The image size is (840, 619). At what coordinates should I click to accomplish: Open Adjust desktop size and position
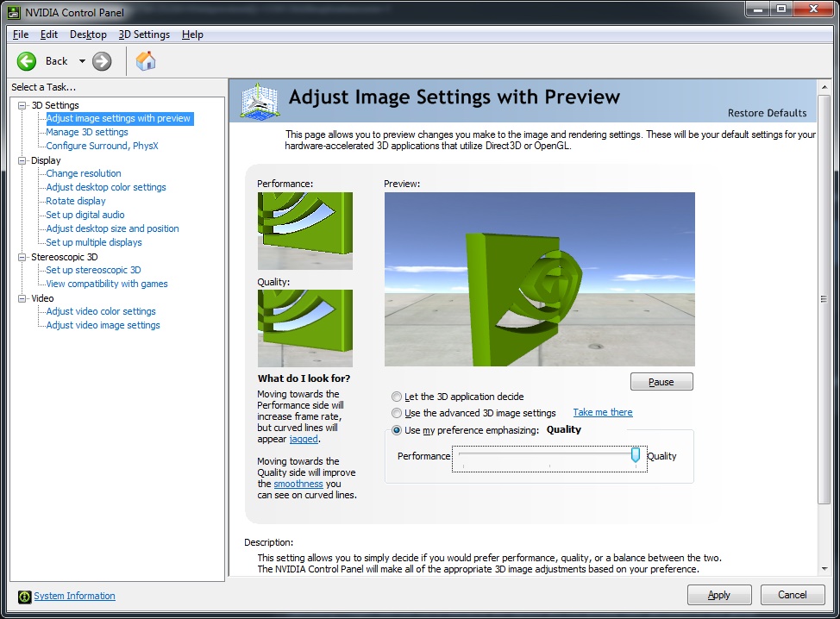[x=112, y=228]
